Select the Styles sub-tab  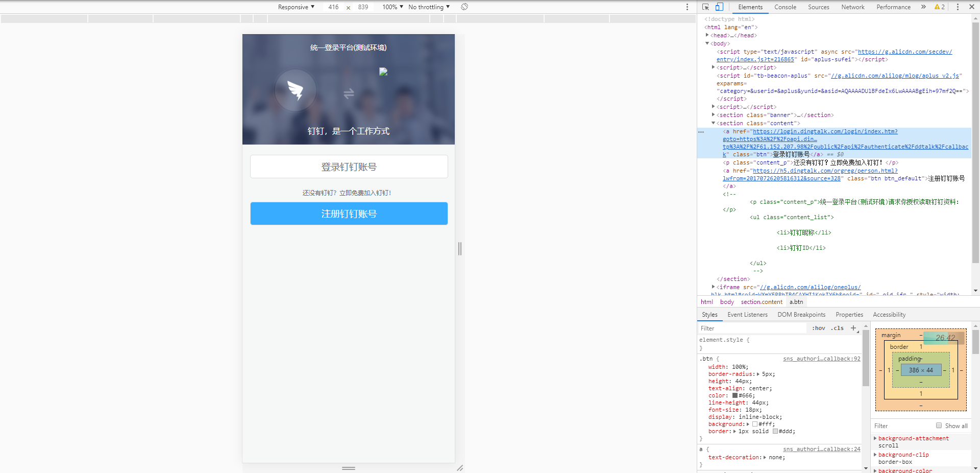pyautogui.click(x=709, y=315)
